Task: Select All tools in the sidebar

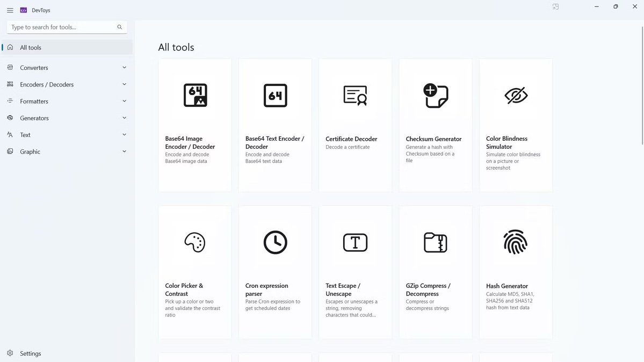Action: point(67,47)
